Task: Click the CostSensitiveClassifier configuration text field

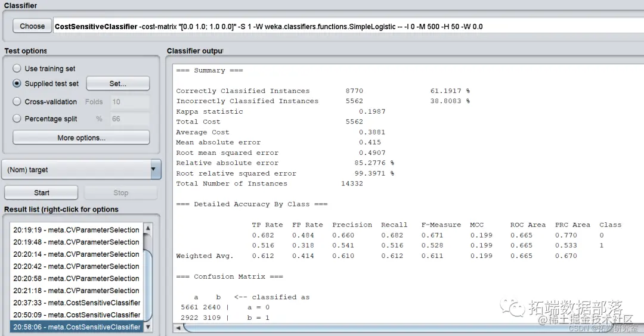Action: 348,27
